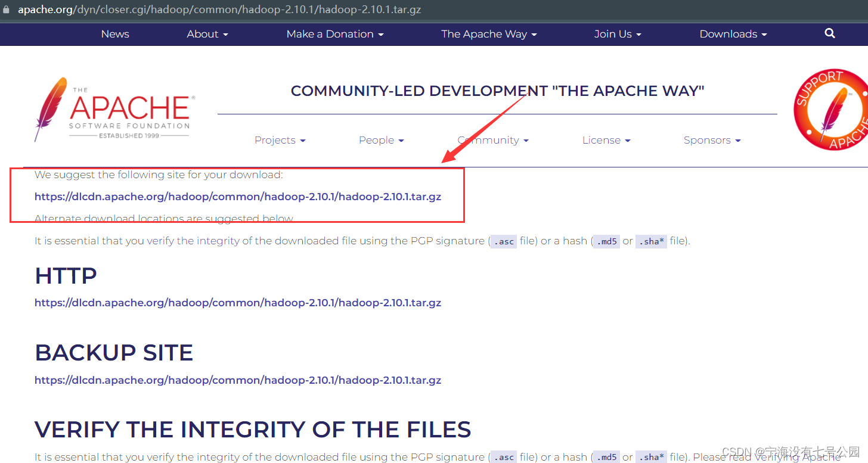868x463 pixels.
Task: Click the search magnifier icon in navbar
Action: tap(830, 33)
